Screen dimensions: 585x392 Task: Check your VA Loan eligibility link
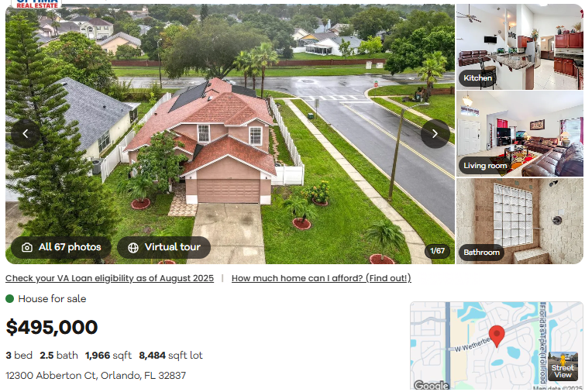[x=110, y=278]
